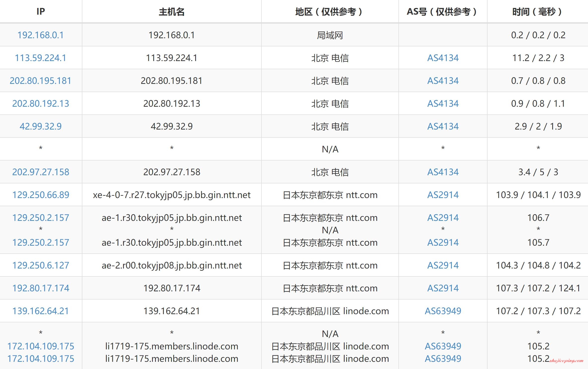Select the black 192.80.17.174 hostname cell
Screen dimensions: 588x369
coord(172,288)
